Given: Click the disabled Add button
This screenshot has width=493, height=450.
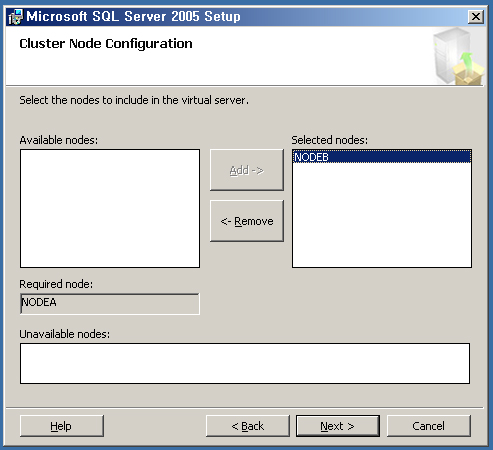Looking at the screenshot, I should pyautogui.click(x=247, y=170).
